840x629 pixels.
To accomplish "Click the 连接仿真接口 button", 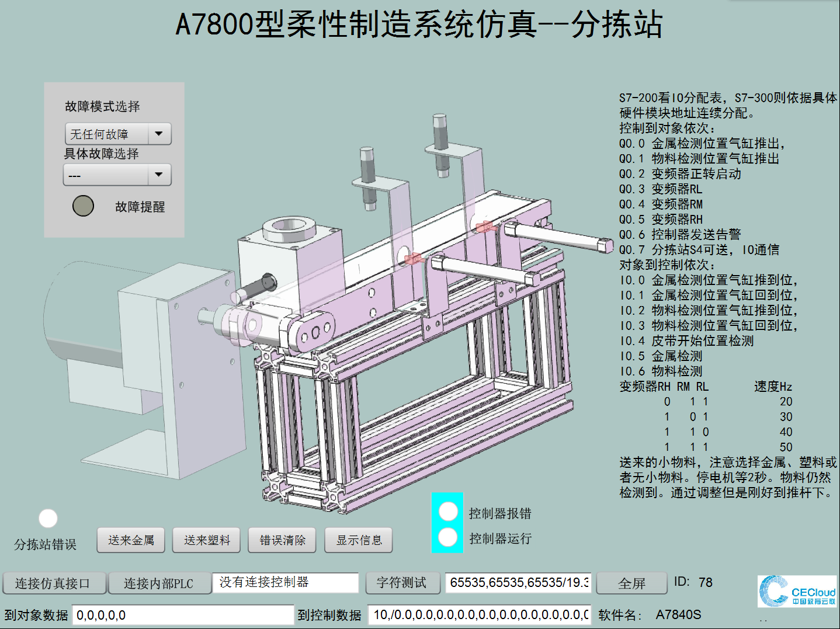I will [54, 583].
